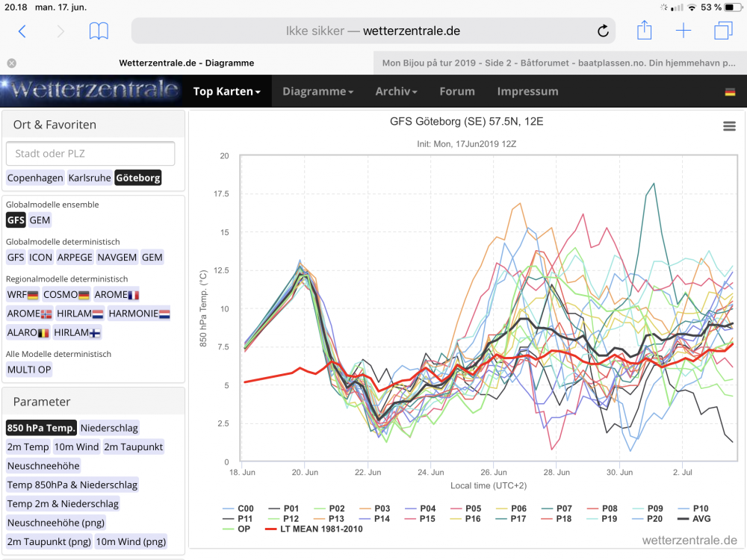747x560 pixels.
Task: Select Niederschlag parameter
Action: (x=109, y=428)
